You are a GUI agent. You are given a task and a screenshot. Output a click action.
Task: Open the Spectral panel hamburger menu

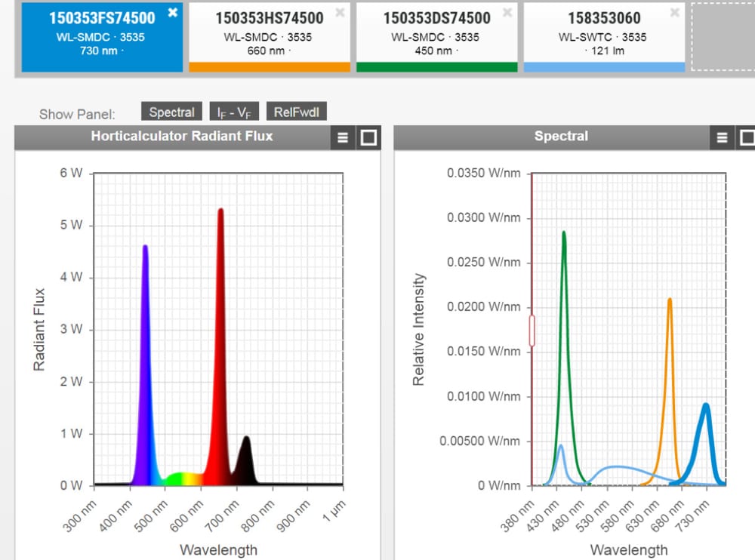(x=723, y=137)
